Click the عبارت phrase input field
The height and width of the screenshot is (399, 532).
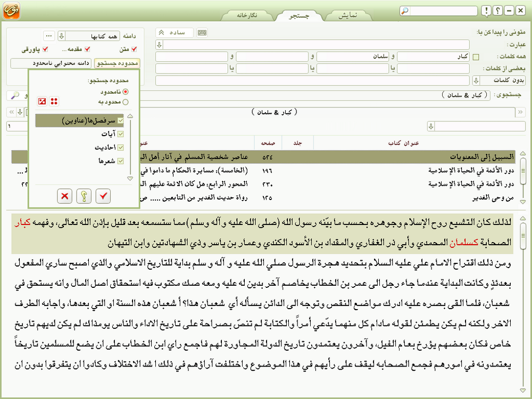point(316,45)
